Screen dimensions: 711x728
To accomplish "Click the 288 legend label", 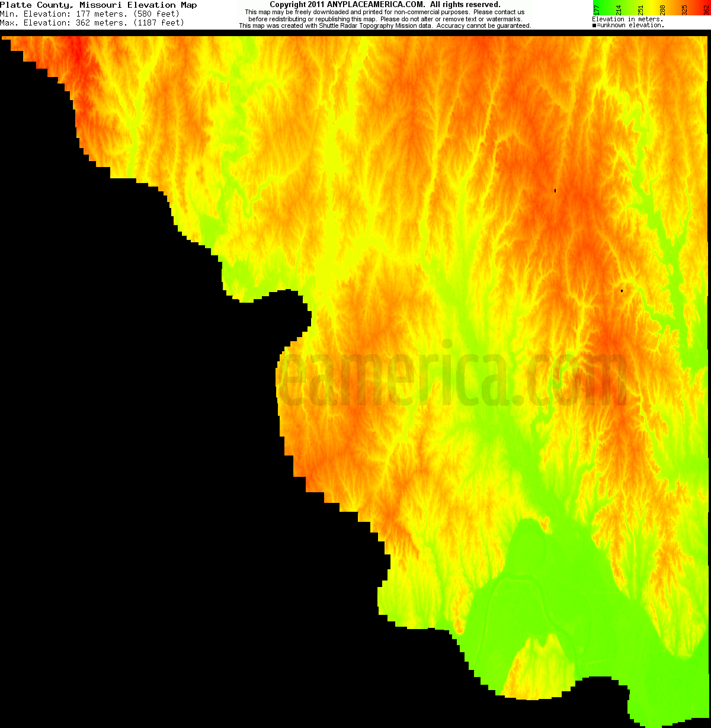I will 662,9.
